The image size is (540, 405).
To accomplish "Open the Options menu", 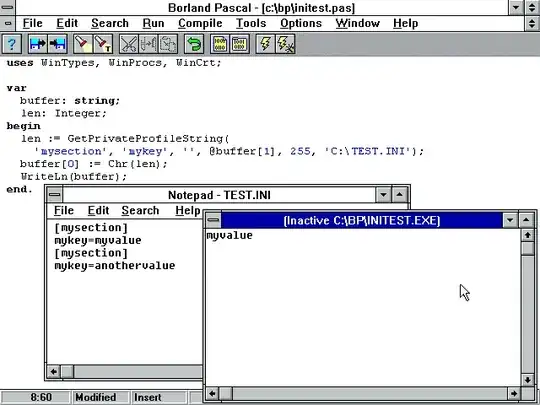I will pos(301,23).
